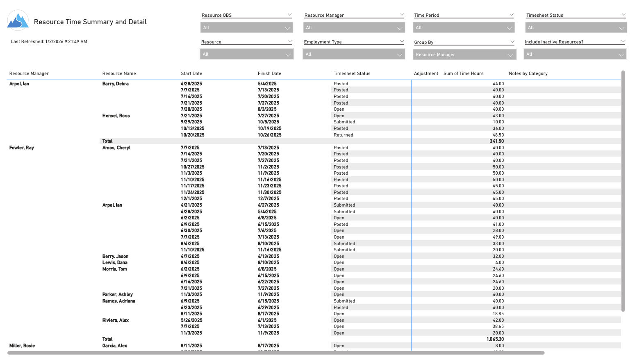Click the Employment Type header chevron
637x364 pixels.
402,41
